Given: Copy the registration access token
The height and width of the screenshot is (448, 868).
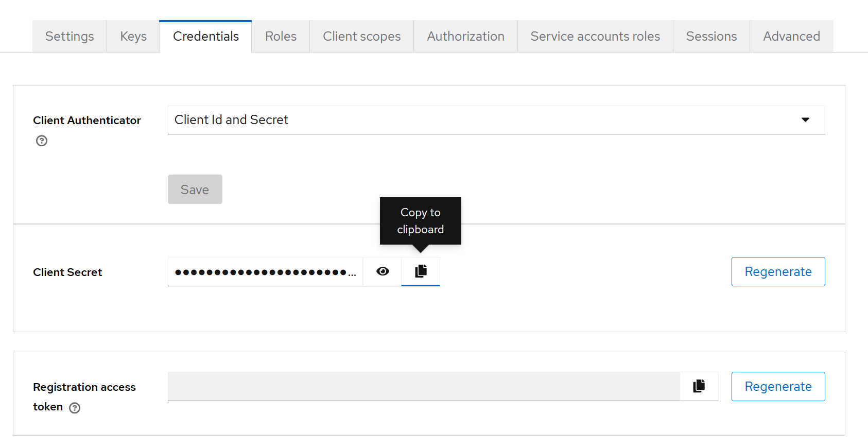Looking at the screenshot, I should point(699,386).
